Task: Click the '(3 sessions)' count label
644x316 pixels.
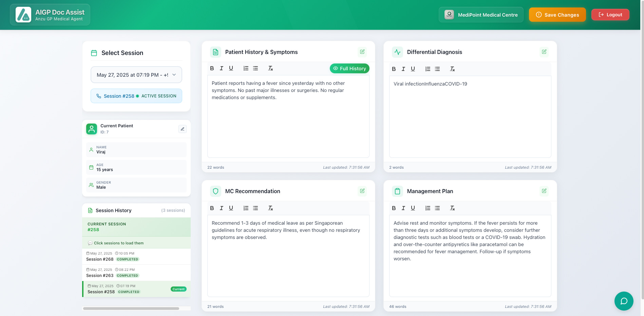Action: coord(173,210)
